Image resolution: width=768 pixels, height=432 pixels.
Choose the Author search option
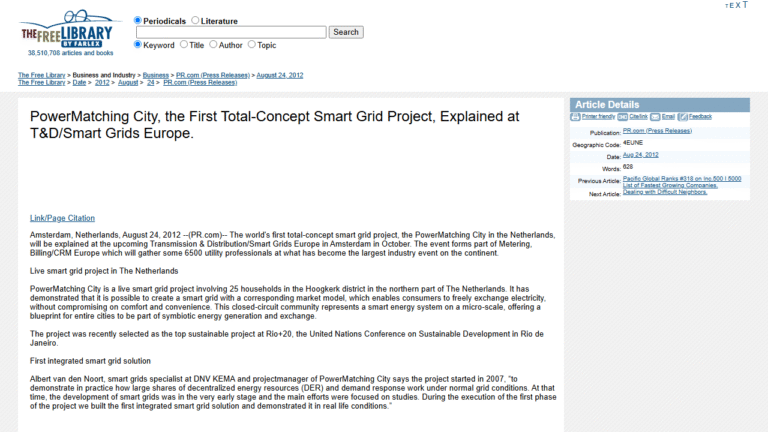coord(213,45)
